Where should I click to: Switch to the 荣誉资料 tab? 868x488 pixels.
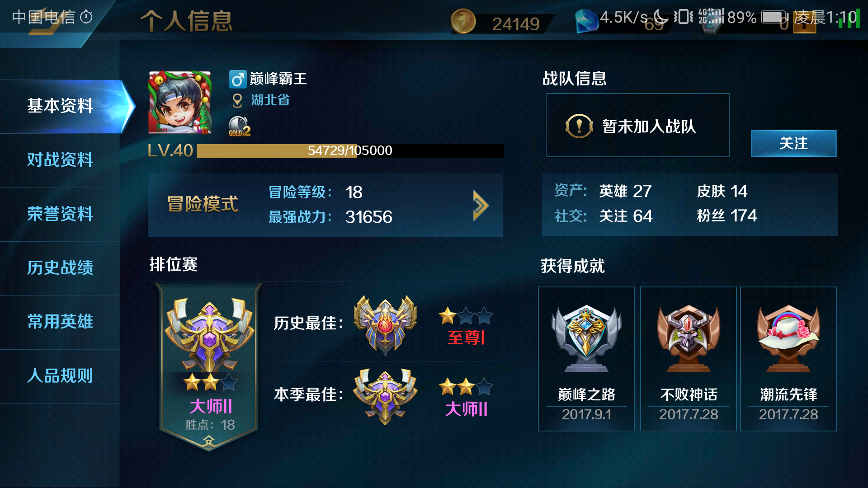click(60, 214)
